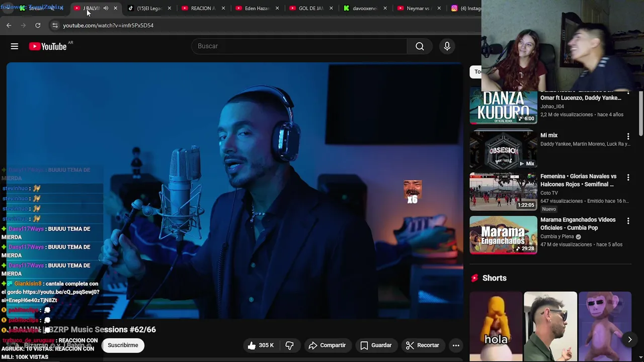Image resolution: width=644 pixels, height=362 pixels.
Task: Click the Recortar clip button
Action: pyautogui.click(x=423, y=345)
